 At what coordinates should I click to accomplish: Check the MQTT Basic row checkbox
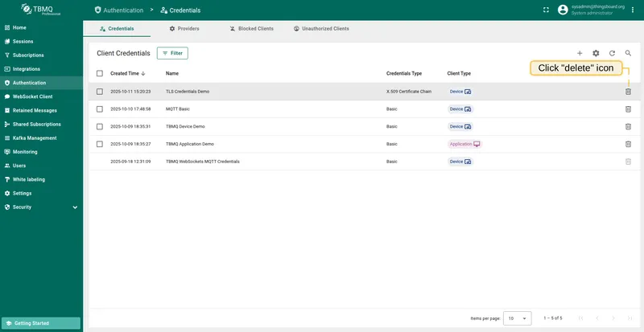tap(100, 109)
